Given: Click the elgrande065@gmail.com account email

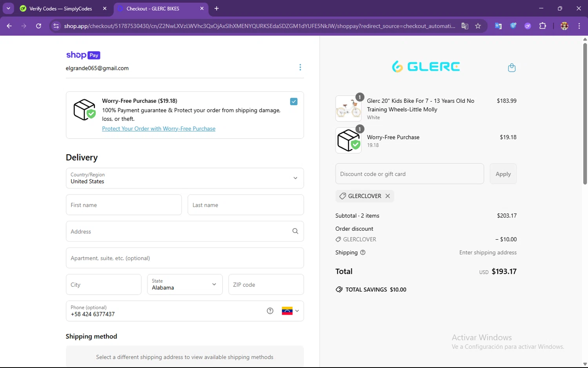Looking at the screenshot, I should point(97,68).
